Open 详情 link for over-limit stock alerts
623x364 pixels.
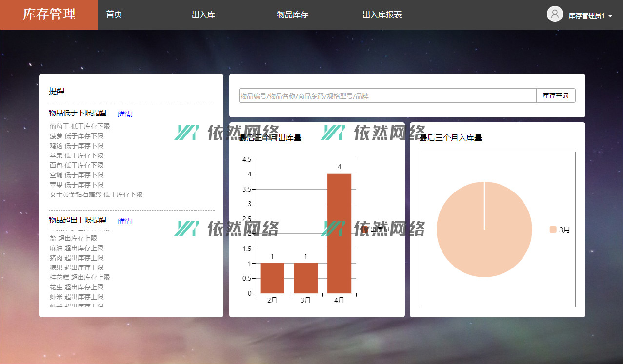click(125, 221)
